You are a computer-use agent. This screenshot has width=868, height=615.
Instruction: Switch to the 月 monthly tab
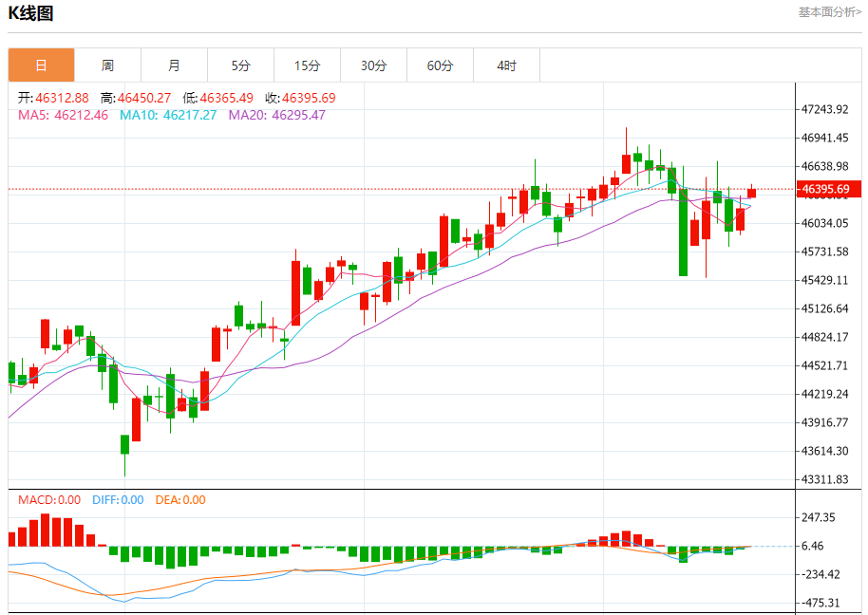pyautogui.click(x=175, y=65)
